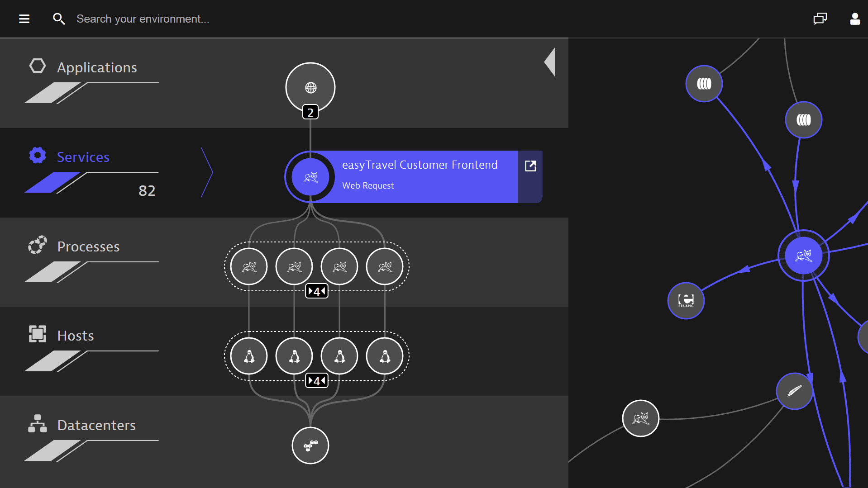This screenshot has height=488, width=868.
Task: Collapse the grouped Tomcat processes using the 4 badge
Action: coord(317,291)
